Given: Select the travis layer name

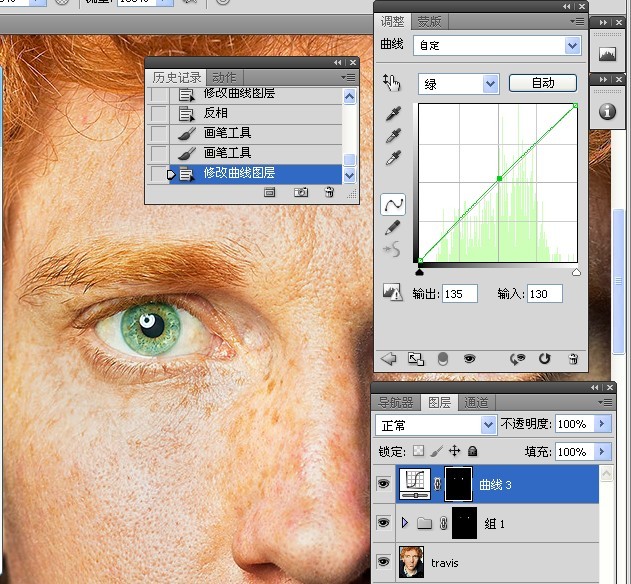Looking at the screenshot, I should point(445,562).
